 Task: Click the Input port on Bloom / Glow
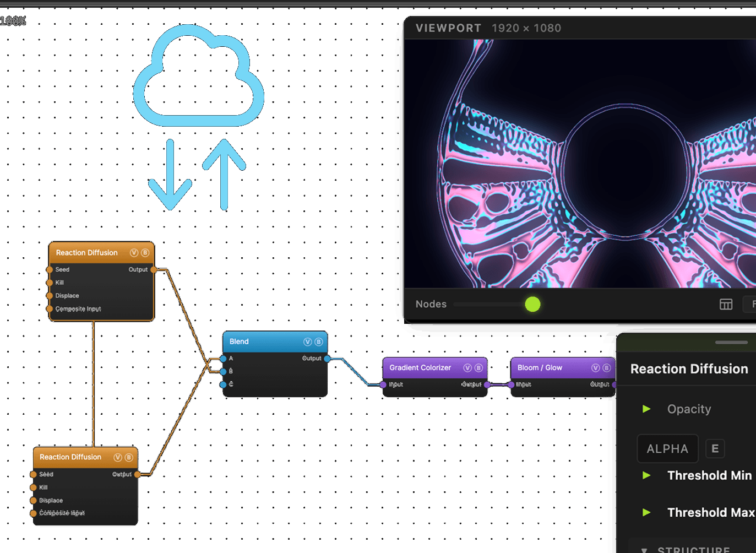512,384
